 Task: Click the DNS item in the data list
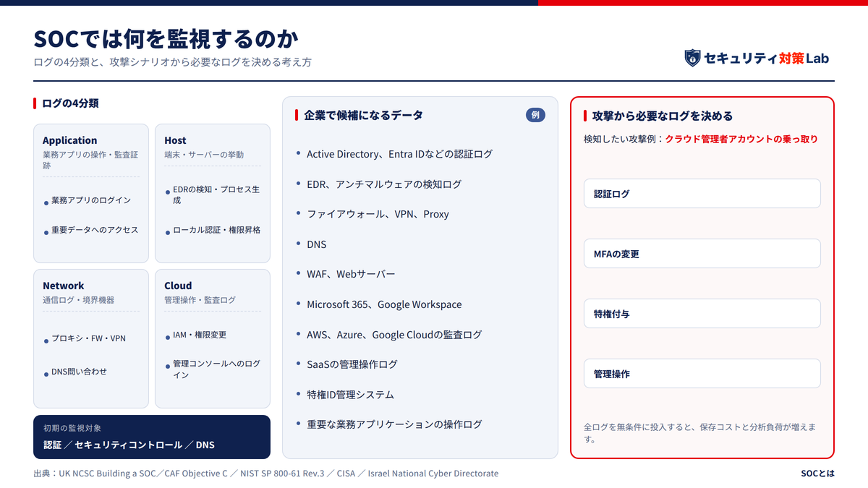[x=317, y=244]
